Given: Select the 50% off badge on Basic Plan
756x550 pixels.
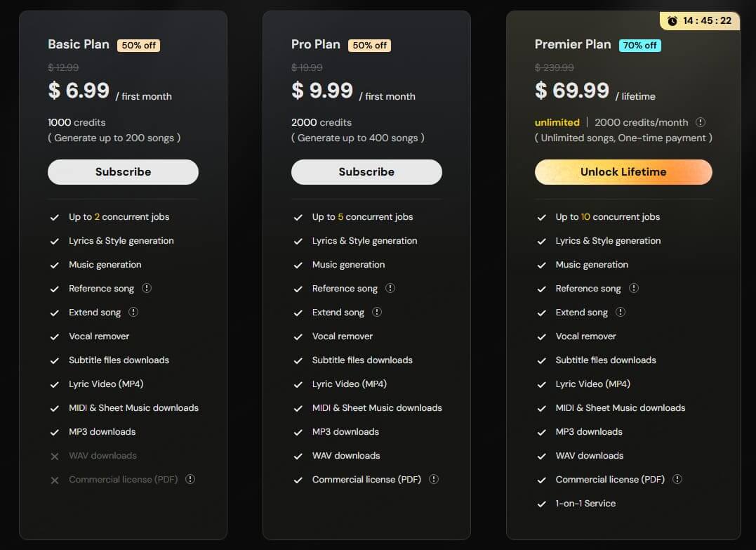Looking at the screenshot, I should [x=137, y=44].
